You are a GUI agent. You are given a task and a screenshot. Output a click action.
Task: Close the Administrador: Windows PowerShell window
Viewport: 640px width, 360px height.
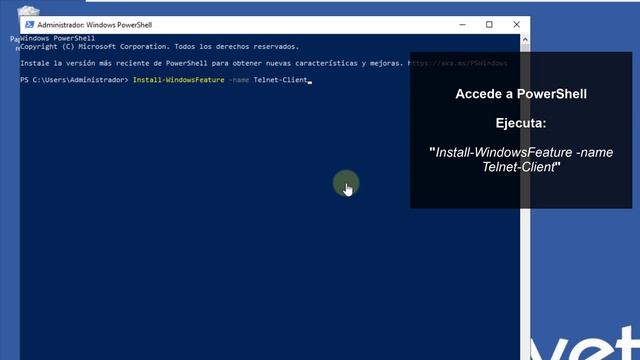click(516, 25)
